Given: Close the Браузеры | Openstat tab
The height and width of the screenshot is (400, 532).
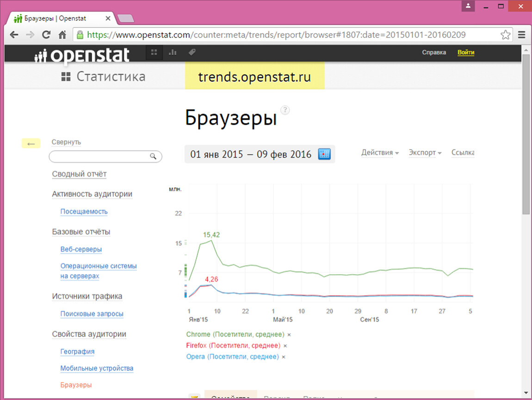Looking at the screenshot, I should 108,19.
